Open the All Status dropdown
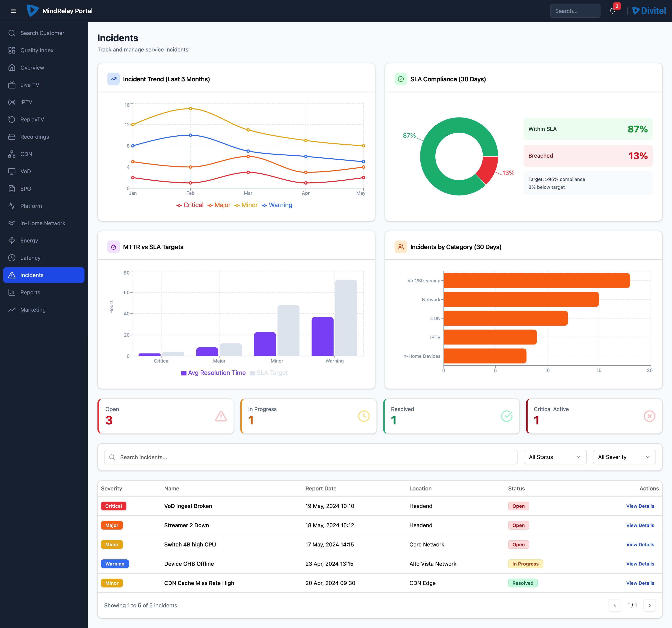The height and width of the screenshot is (628, 672). point(555,457)
